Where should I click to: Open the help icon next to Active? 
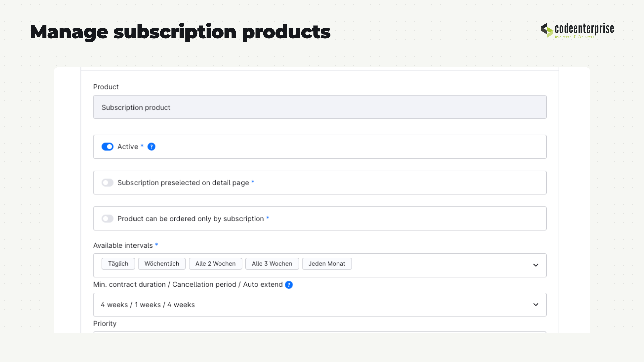pos(151,147)
